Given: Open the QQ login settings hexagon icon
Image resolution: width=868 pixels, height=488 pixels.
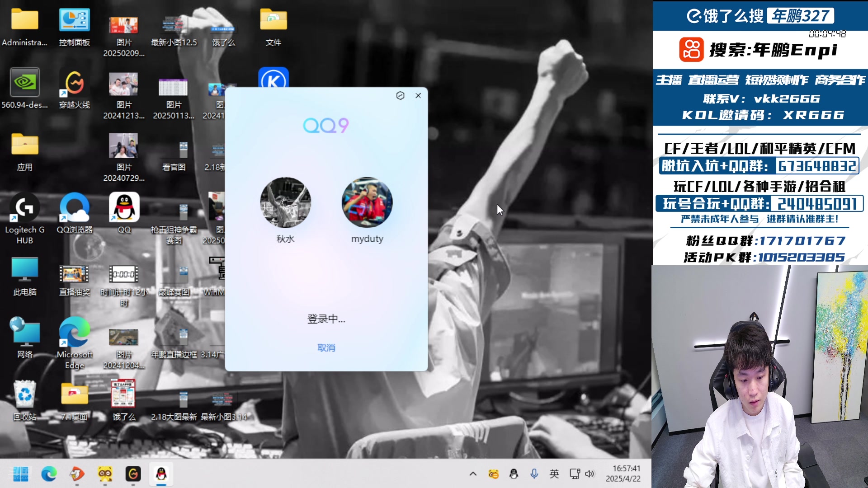Looking at the screenshot, I should click(x=400, y=95).
